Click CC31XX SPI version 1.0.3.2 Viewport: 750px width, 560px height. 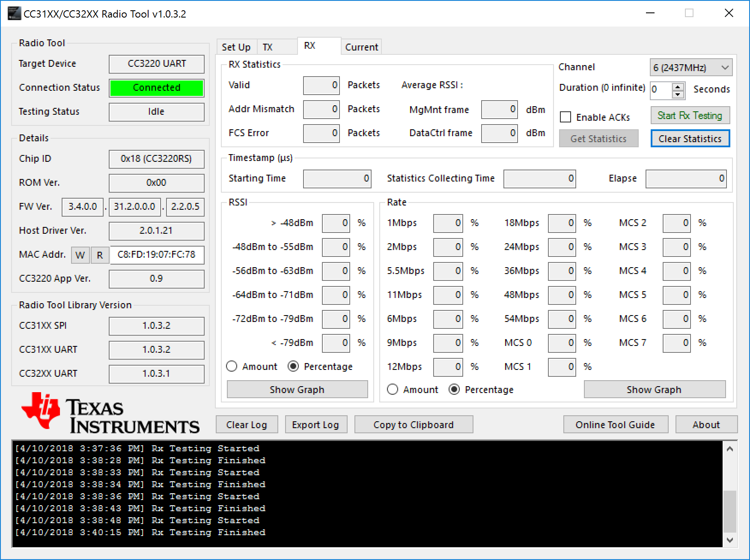click(157, 326)
